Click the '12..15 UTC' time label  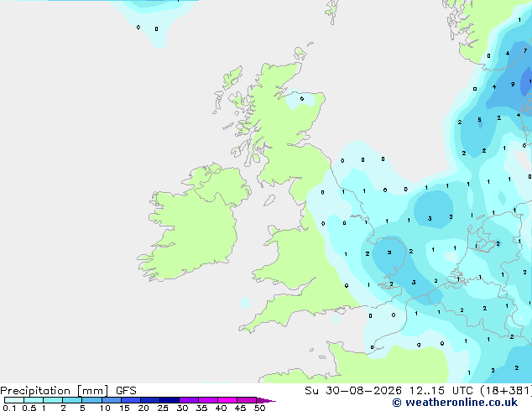pyautogui.click(x=441, y=391)
